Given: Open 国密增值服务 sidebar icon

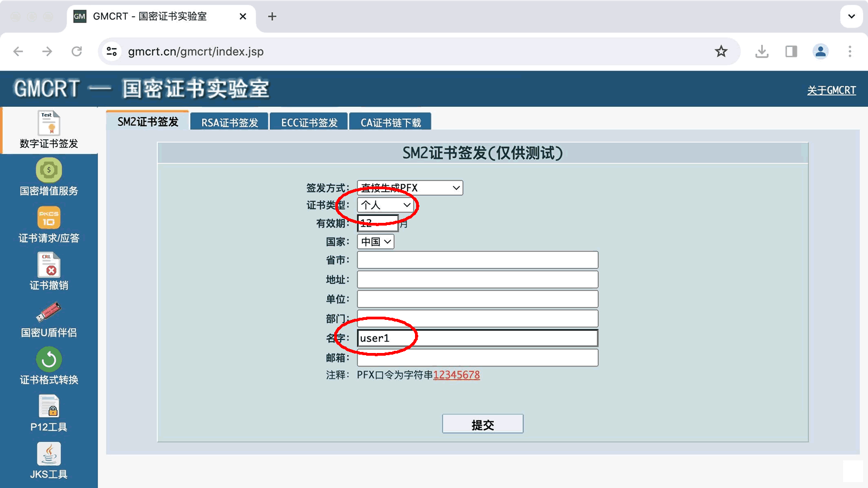Looking at the screenshot, I should [49, 170].
